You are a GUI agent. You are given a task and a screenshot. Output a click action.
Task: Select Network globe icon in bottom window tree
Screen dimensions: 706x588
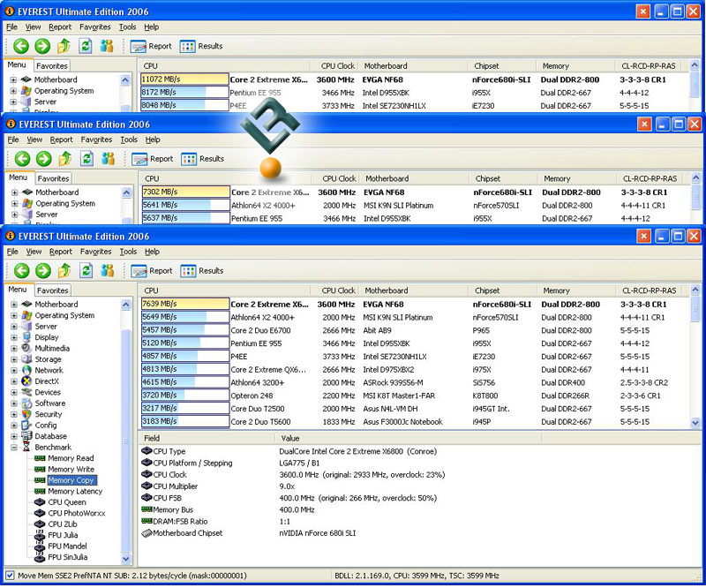click(27, 371)
